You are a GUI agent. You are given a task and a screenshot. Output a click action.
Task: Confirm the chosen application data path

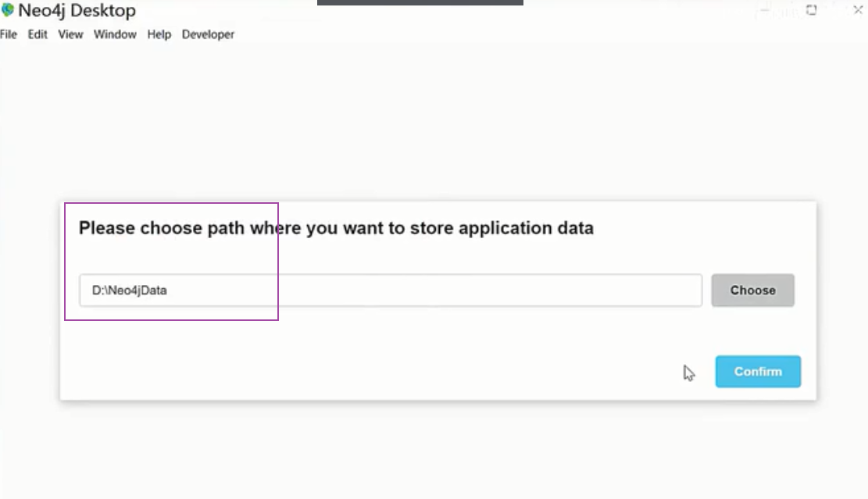(x=757, y=372)
